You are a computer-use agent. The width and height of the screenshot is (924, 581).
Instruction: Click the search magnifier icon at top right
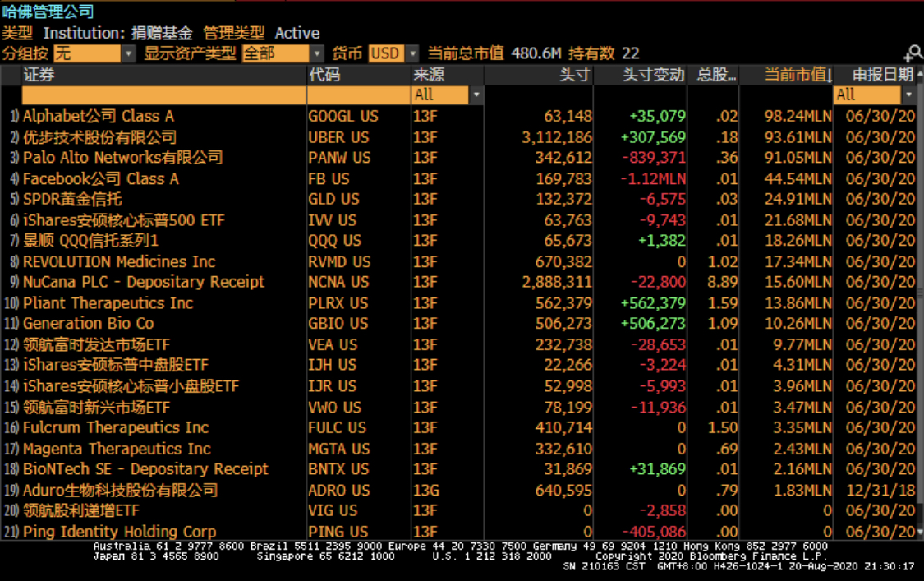[x=913, y=53]
